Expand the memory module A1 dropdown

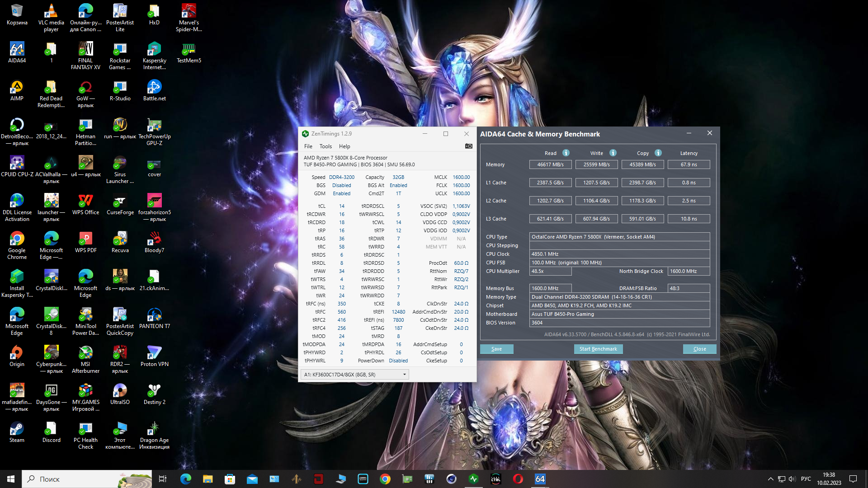[404, 374]
